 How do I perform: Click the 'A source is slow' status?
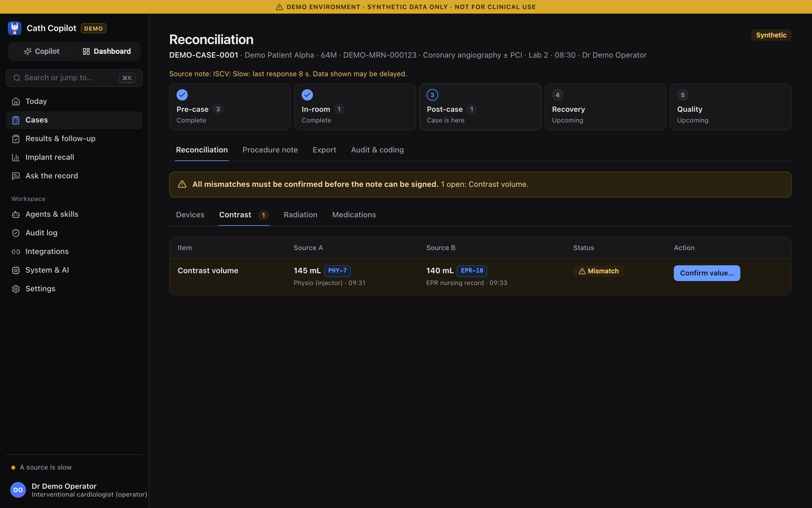[41, 467]
